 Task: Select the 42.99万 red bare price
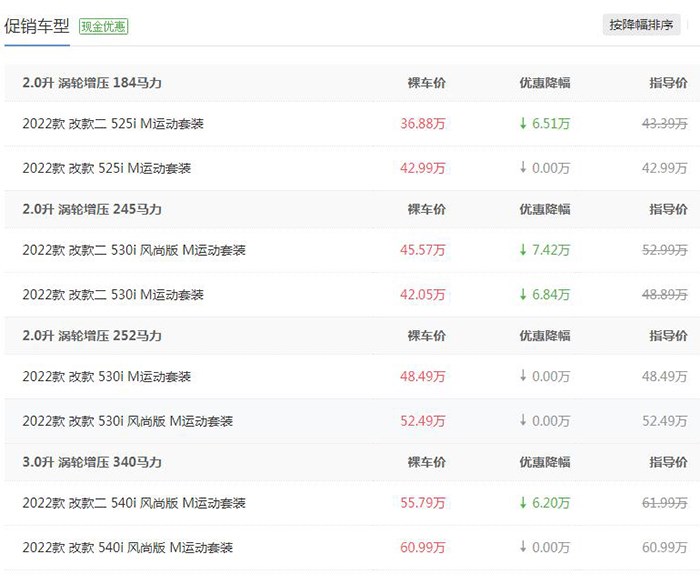423,168
